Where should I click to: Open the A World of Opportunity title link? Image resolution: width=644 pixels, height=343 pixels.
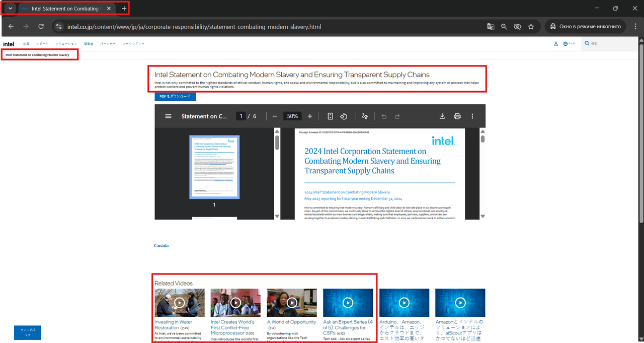[x=291, y=322]
